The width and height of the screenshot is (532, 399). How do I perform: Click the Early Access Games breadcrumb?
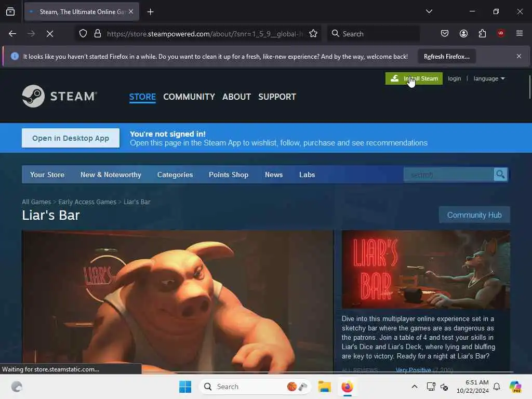pos(87,202)
